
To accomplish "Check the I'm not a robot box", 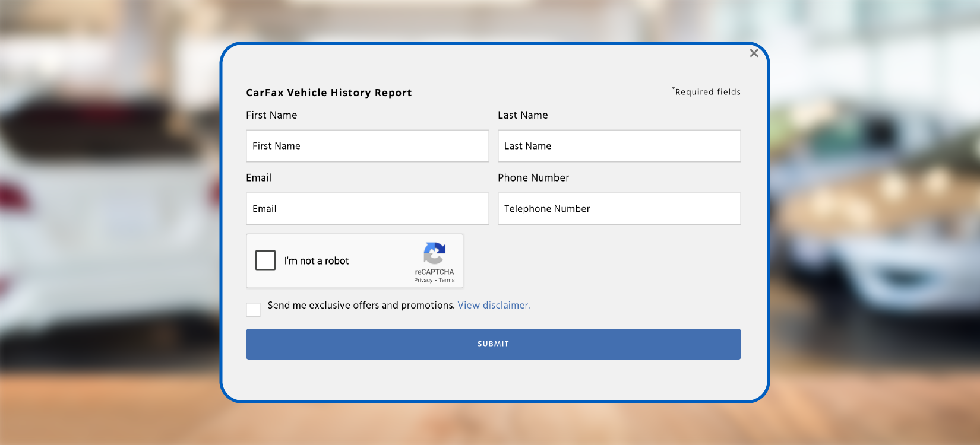I will point(265,260).
